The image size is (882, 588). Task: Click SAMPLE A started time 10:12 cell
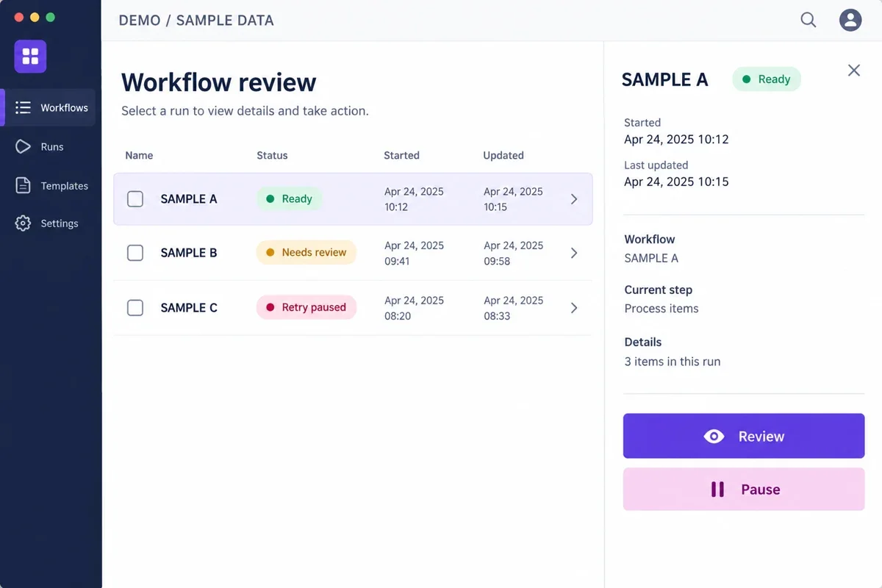414,199
